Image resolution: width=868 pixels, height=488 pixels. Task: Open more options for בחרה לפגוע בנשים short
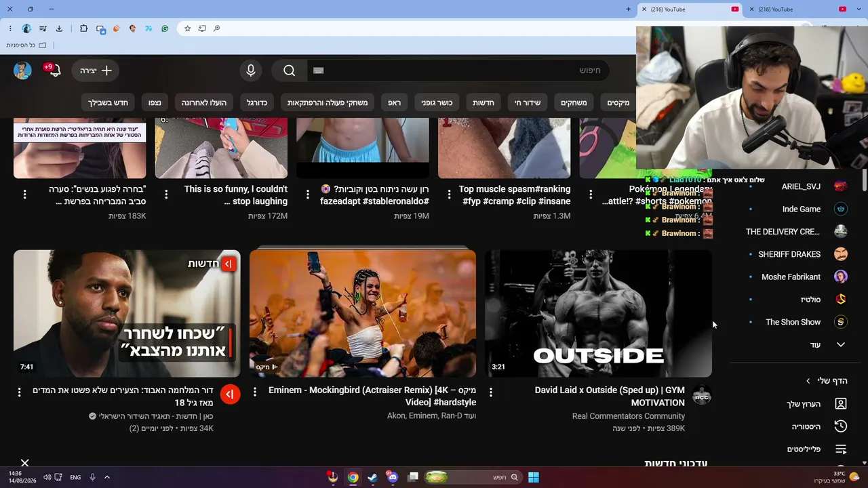click(24, 194)
